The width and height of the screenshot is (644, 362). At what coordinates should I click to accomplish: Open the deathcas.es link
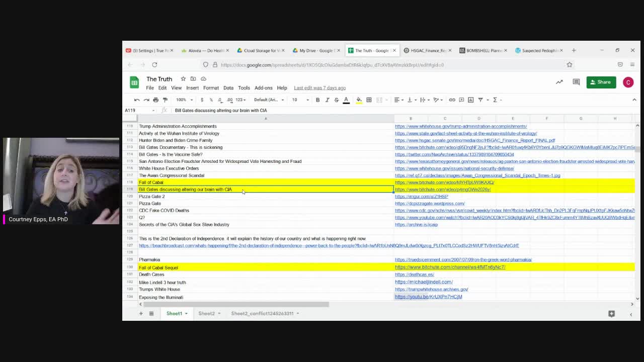414,275
